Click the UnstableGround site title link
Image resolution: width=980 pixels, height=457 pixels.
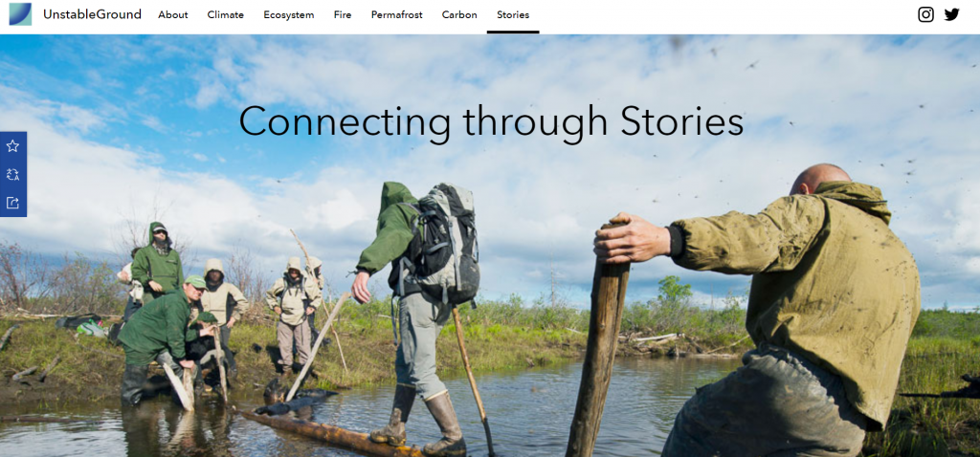[93, 14]
